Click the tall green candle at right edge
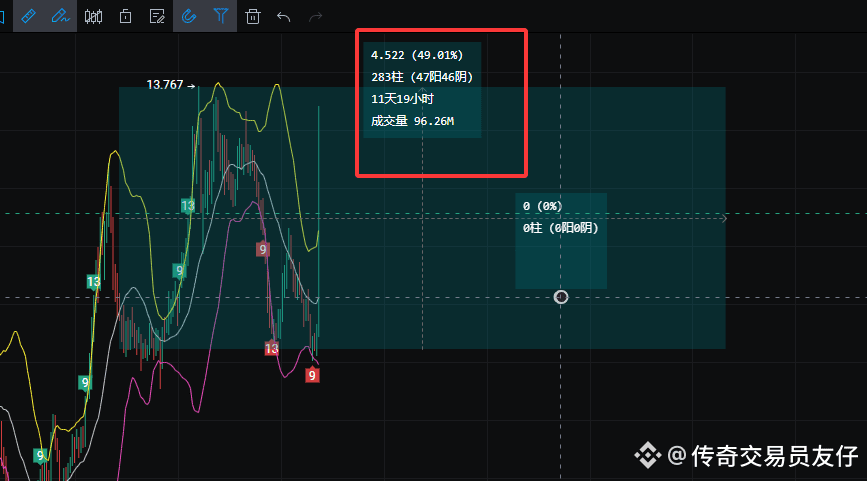The image size is (867, 481). tap(318, 180)
